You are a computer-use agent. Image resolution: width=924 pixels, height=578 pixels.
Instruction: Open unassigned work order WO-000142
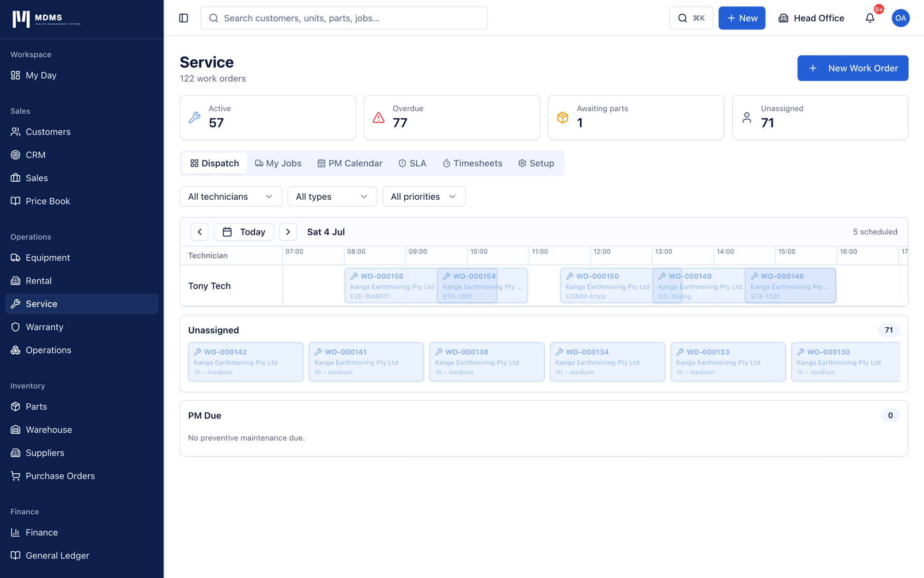pos(246,362)
